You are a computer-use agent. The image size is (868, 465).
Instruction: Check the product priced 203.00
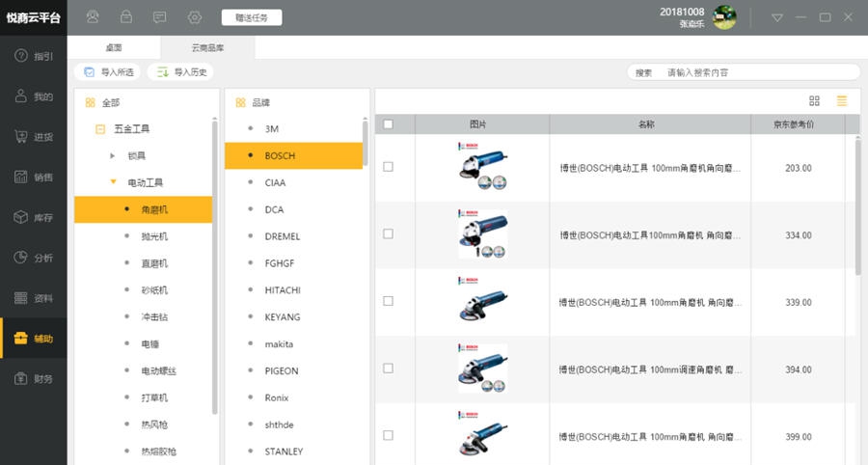(388, 167)
